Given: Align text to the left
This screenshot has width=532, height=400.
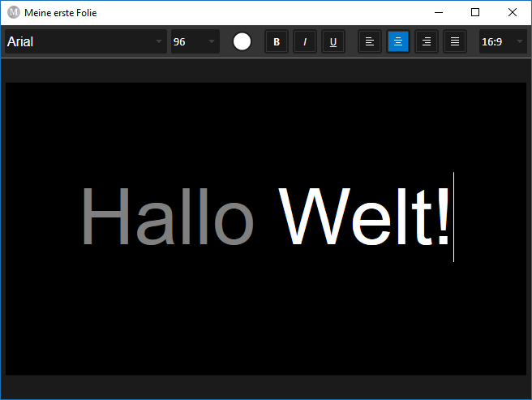Looking at the screenshot, I should pos(370,41).
